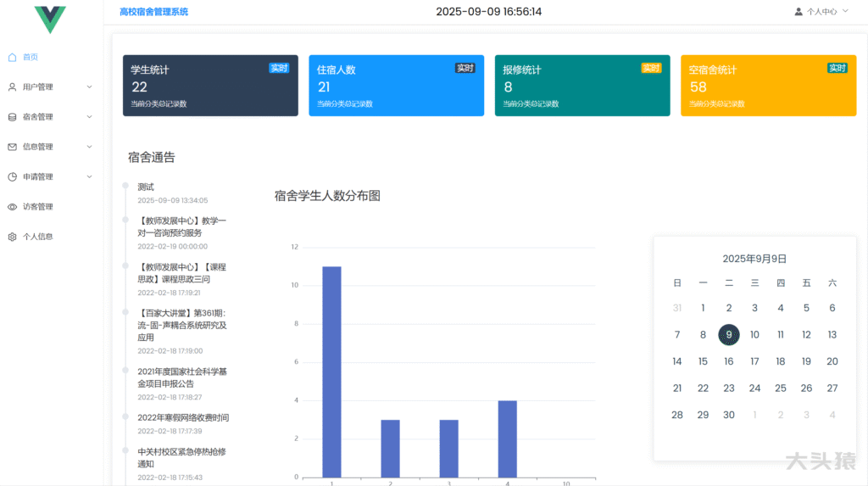Click the 个人中心 text
This screenshot has width=868, height=486.
point(821,12)
